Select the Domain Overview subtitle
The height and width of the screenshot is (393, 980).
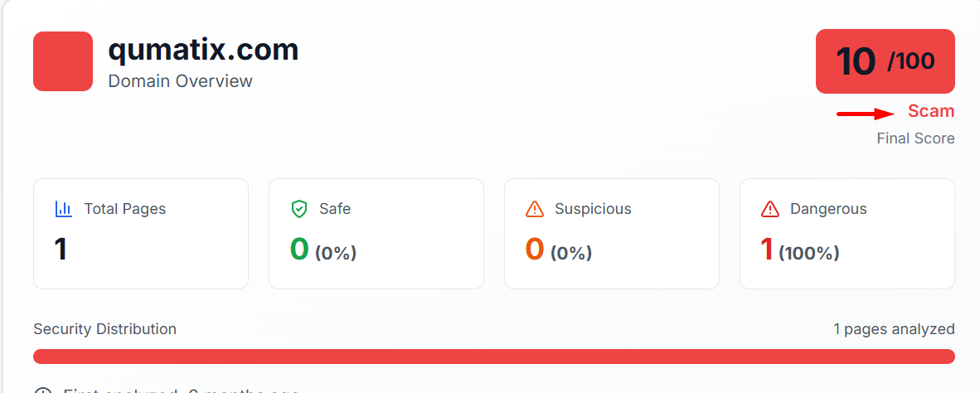click(180, 81)
